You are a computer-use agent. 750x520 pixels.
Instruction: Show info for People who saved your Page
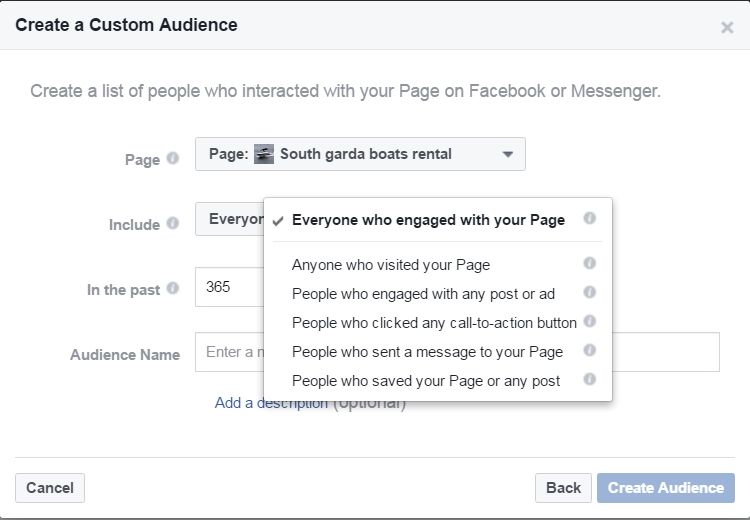[x=589, y=379]
